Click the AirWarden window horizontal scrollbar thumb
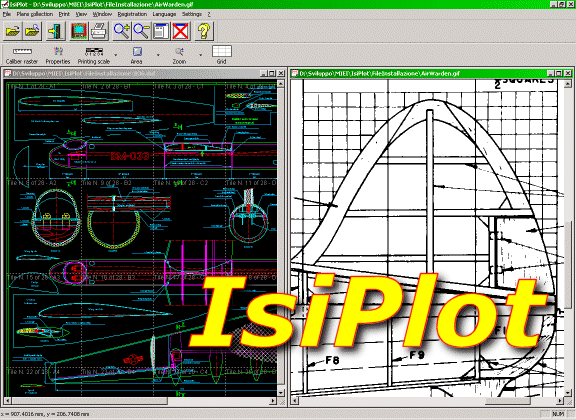This screenshot has width=576, height=420. tap(507, 401)
